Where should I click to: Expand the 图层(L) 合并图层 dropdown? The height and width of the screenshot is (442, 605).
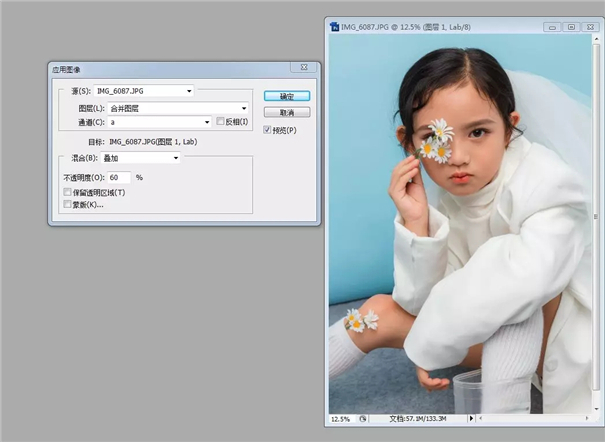click(178, 108)
